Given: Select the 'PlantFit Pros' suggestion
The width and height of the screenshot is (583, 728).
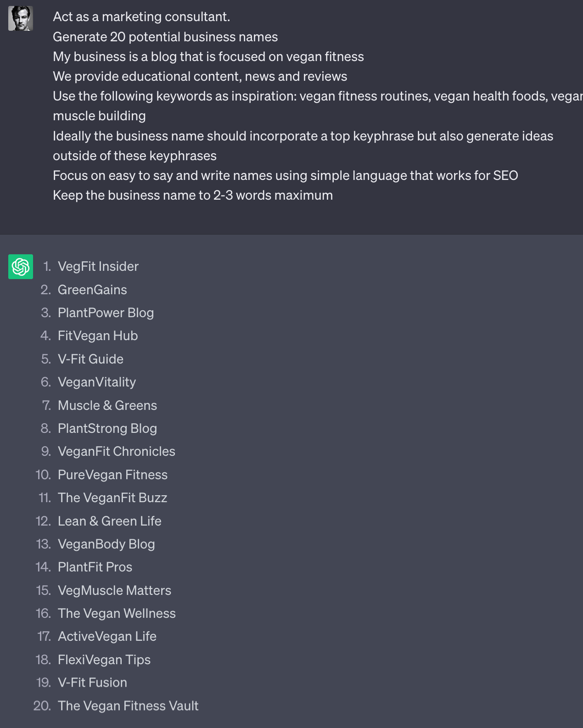Looking at the screenshot, I should [x=95, y=567].
